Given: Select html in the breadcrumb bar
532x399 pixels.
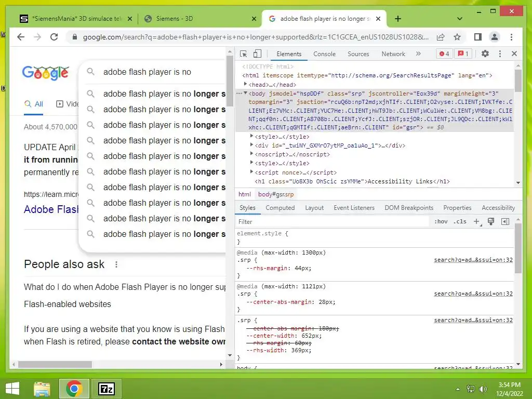Looking at the screenshot, I should pos(244,194).
